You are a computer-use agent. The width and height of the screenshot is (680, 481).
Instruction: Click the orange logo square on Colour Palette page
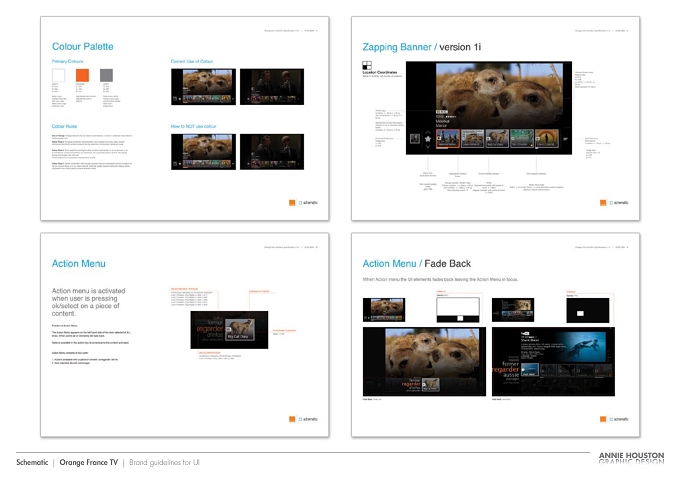(x=292, y=203)
